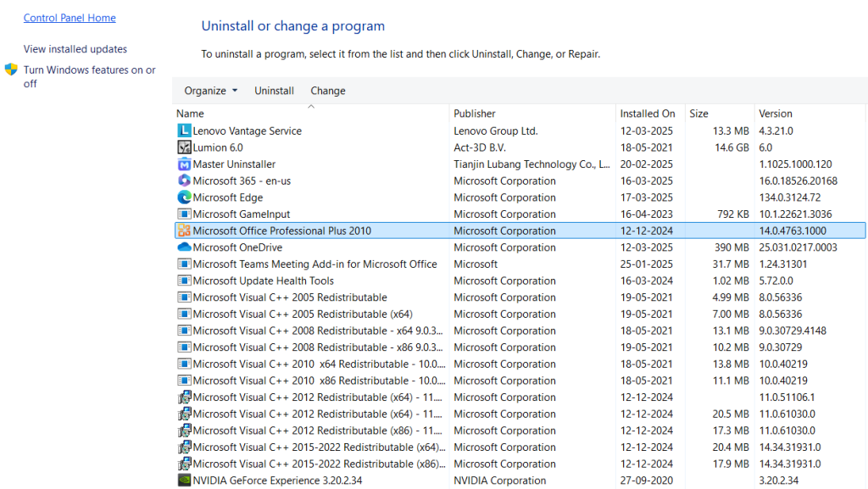Click the Master Uninstaller icon
Image resolution: width=868 pixels, height=489 pixels.
(x=184, y=164)
